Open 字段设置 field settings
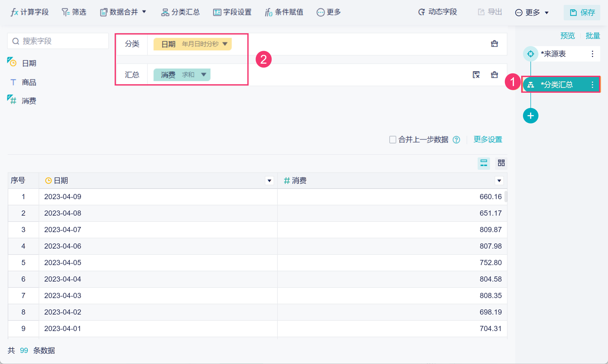 (x=232, y=12)
